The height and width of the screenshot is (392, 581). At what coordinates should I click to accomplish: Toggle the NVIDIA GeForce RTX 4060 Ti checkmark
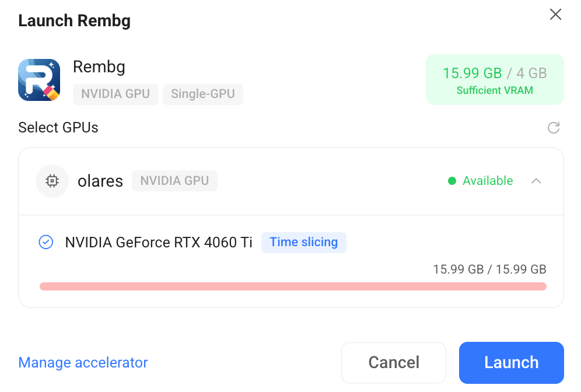point(46,242)
